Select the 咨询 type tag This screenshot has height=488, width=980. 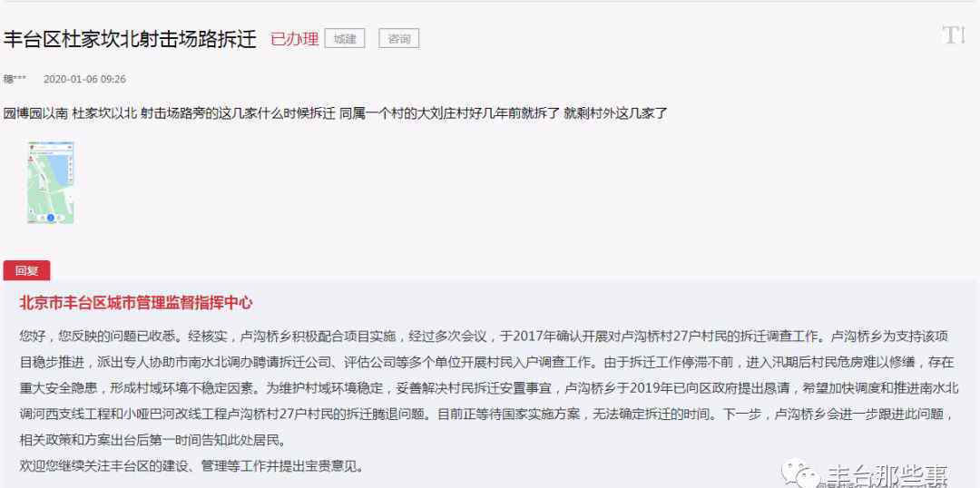point(398,39)
